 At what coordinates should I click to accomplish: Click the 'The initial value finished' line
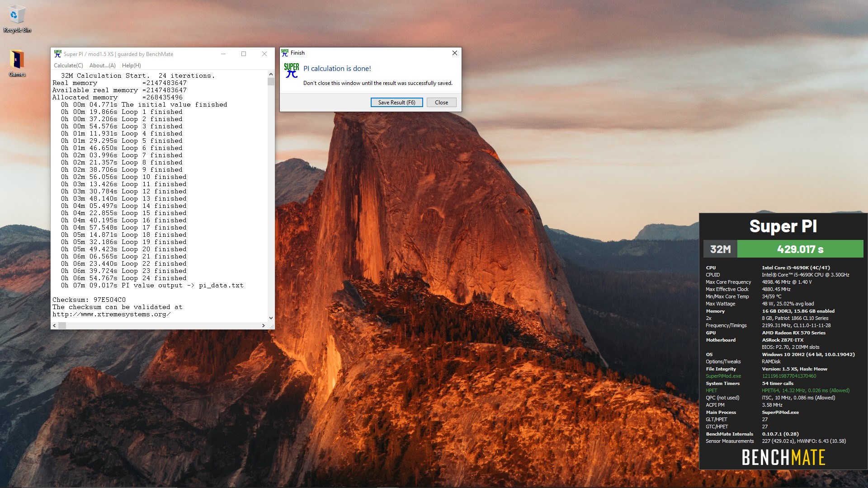(x=144, y=104)
